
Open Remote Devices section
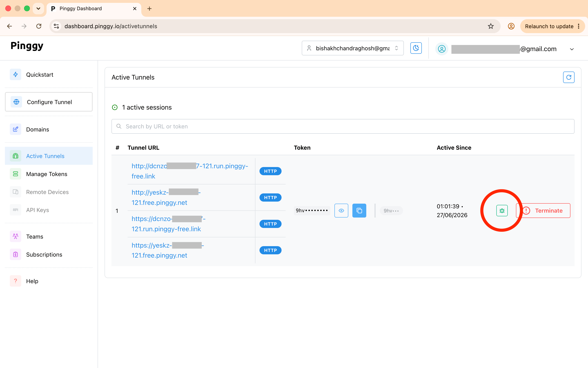(49, 192)
